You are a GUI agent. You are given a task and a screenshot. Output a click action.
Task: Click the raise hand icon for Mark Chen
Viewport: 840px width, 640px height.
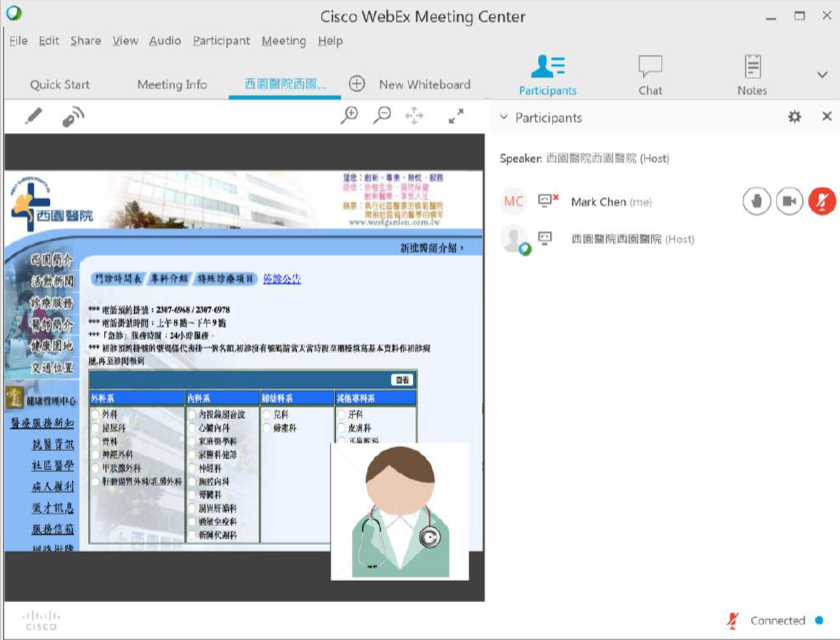click(x=756, y=201)
